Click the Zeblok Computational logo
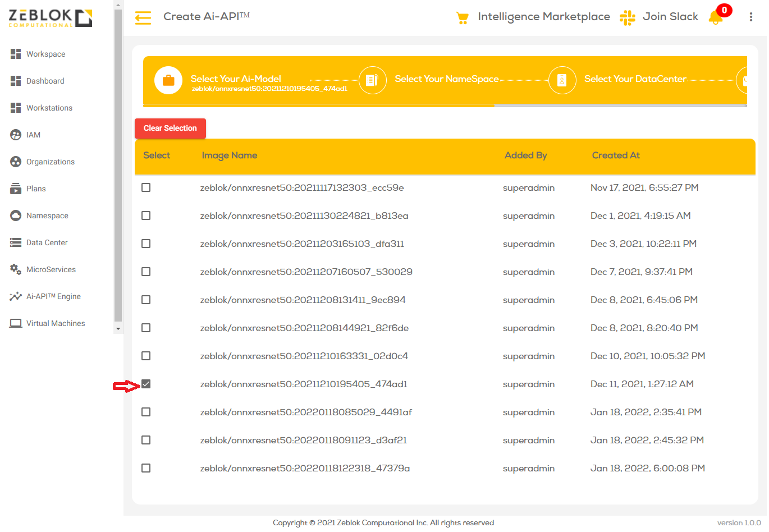Screen dimensions: 769x532 coord(50,18)
